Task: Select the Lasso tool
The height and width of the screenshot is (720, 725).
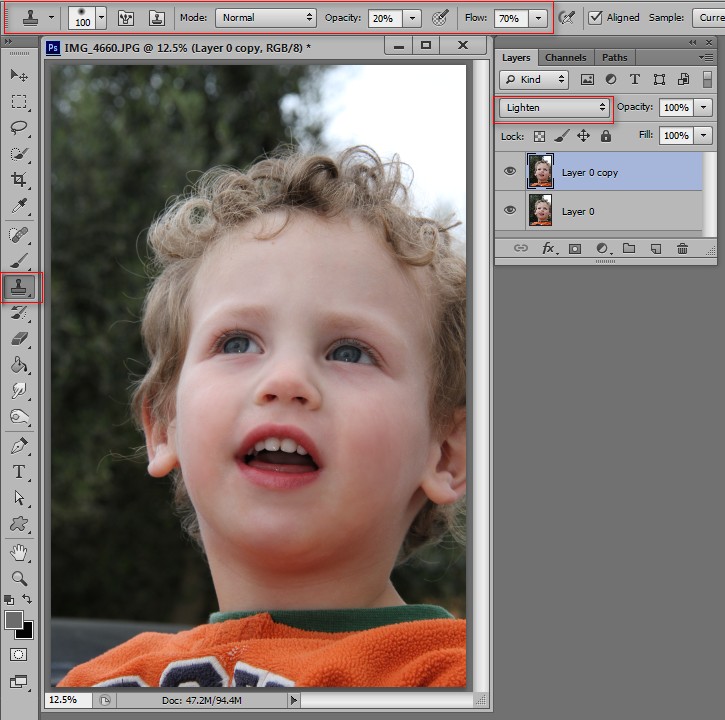Action: click(x=18, y=127)
